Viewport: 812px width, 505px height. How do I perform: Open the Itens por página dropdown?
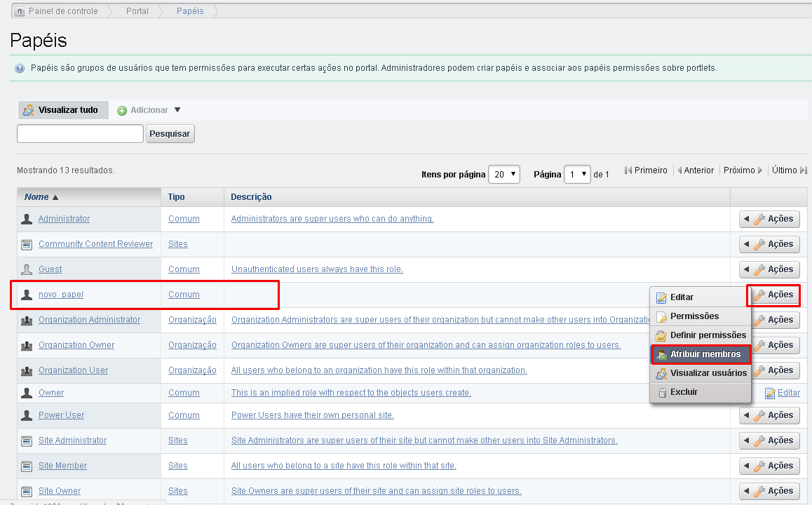pos(504,174)
